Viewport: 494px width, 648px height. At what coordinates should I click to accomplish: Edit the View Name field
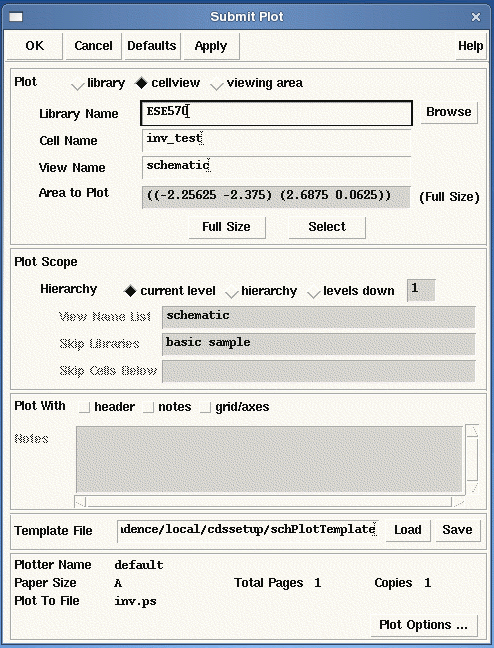click(276, 167)
